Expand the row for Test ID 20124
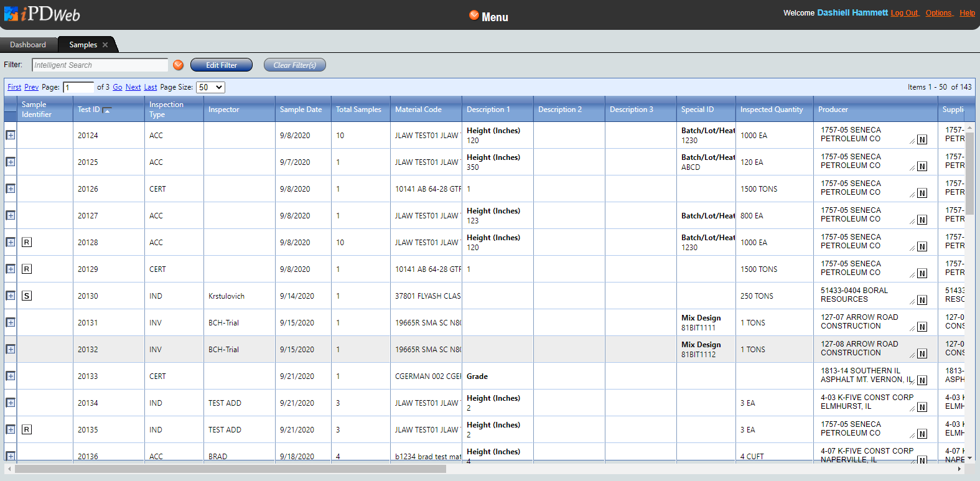 pyautogui.click(x=11, y=135)
